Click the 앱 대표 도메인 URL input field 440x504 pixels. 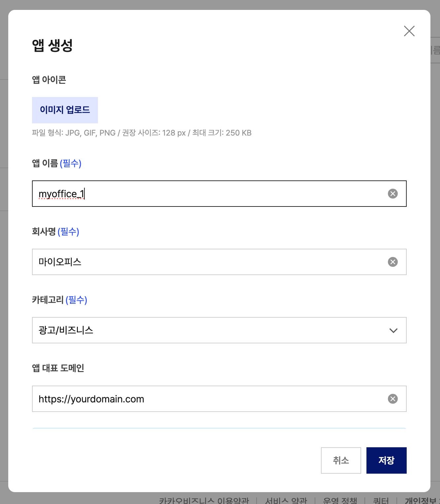[211, 399]
